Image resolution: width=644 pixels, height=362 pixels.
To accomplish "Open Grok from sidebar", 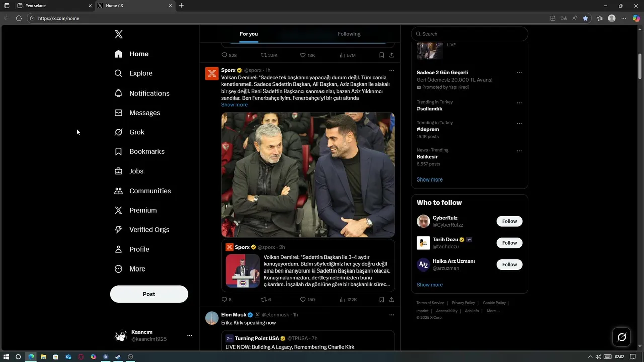I will click(x=130, y=132).
